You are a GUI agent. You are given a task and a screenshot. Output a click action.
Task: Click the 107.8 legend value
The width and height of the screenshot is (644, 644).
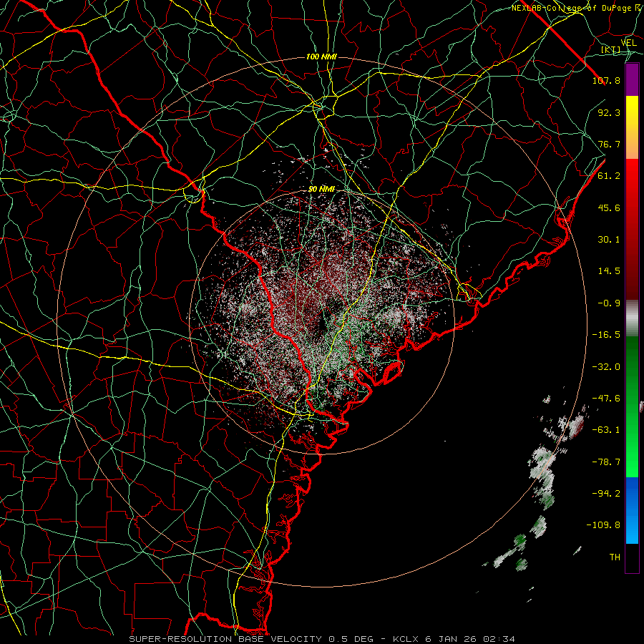606,80
